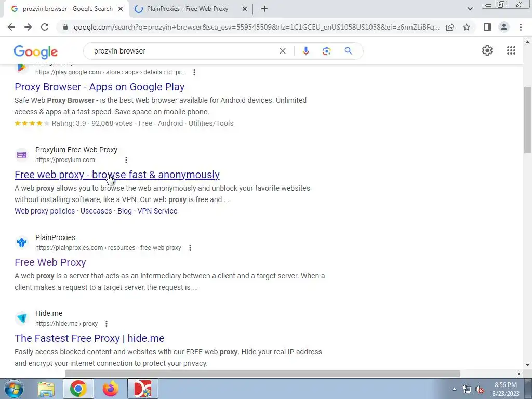Go forward in browser history
532x399 pixels.
coord(28,27)
